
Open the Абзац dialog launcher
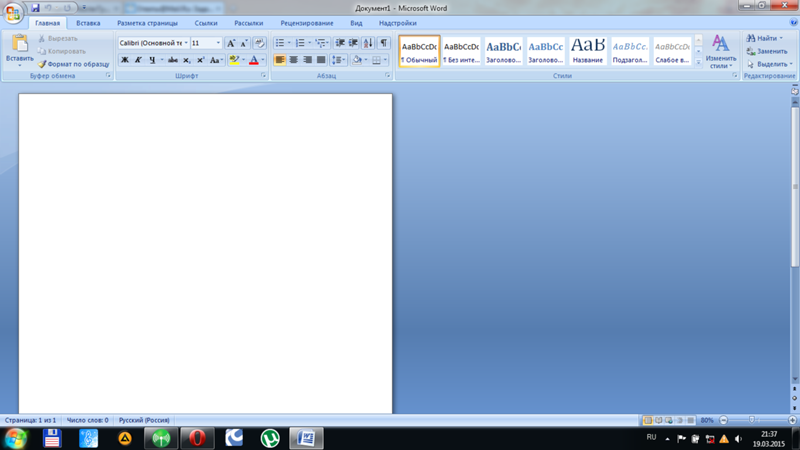pyautogui.click(x=388, y=76)
